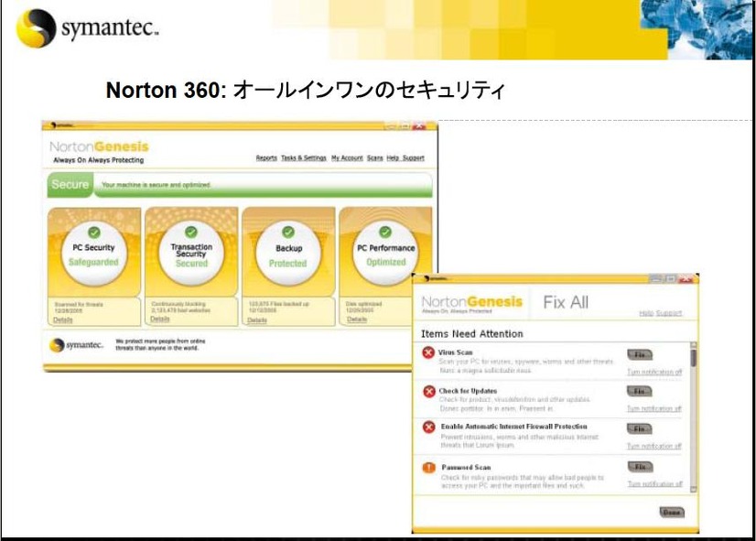Click the Symantec logo in main window footer
The image size is (756, 541).
[77, 345]
